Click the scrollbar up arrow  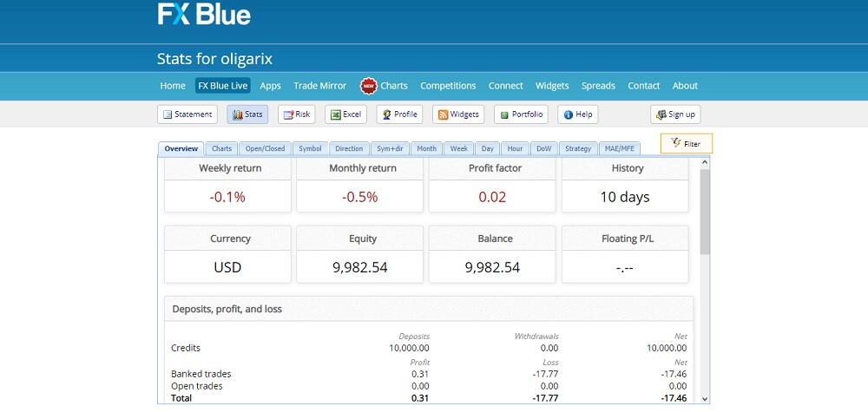pos(704,162)
